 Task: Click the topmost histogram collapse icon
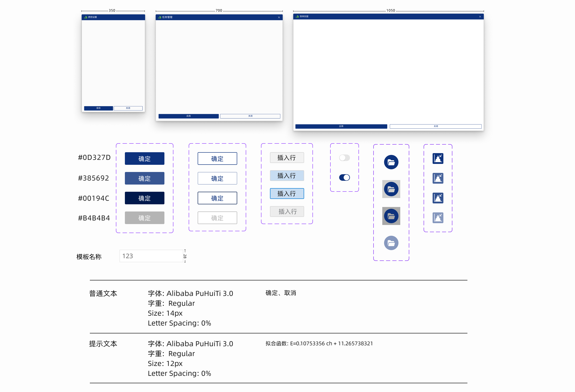[438, 159]
